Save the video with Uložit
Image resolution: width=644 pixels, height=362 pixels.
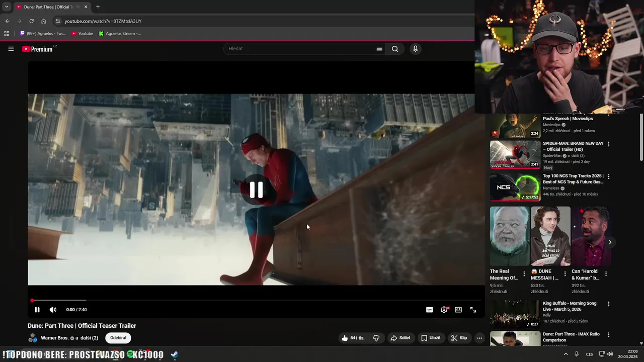pyautogui.click(x=431, y=338)
